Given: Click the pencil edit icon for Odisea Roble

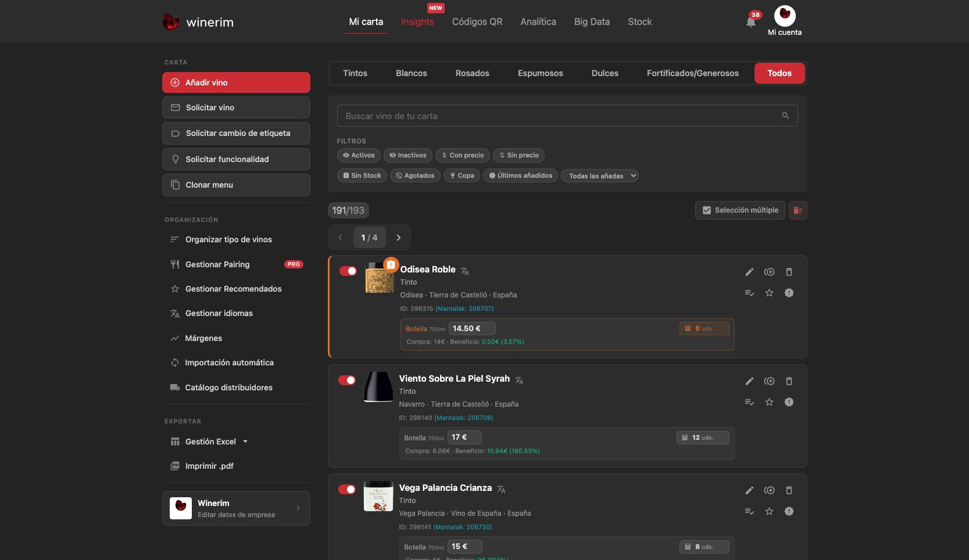Looking at the screenshot, I should pos(749,272).
